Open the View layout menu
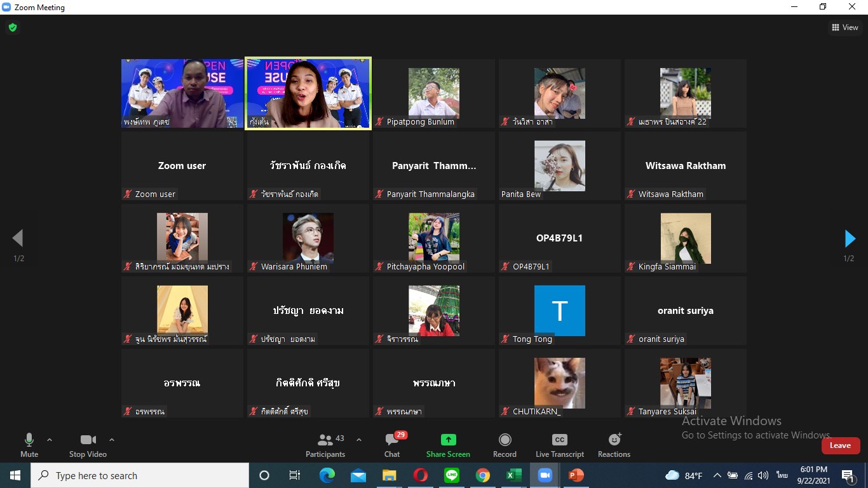The width and height of the screenshot is (868, 488). tap(845, 27)
